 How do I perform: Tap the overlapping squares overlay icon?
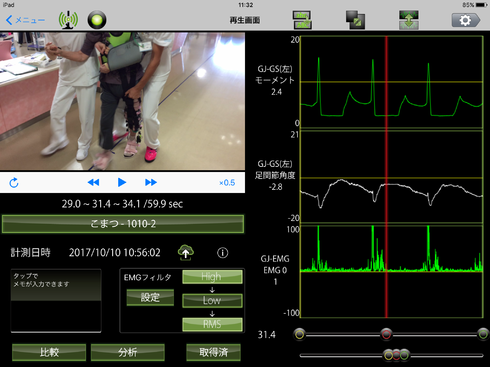(355, 20)
